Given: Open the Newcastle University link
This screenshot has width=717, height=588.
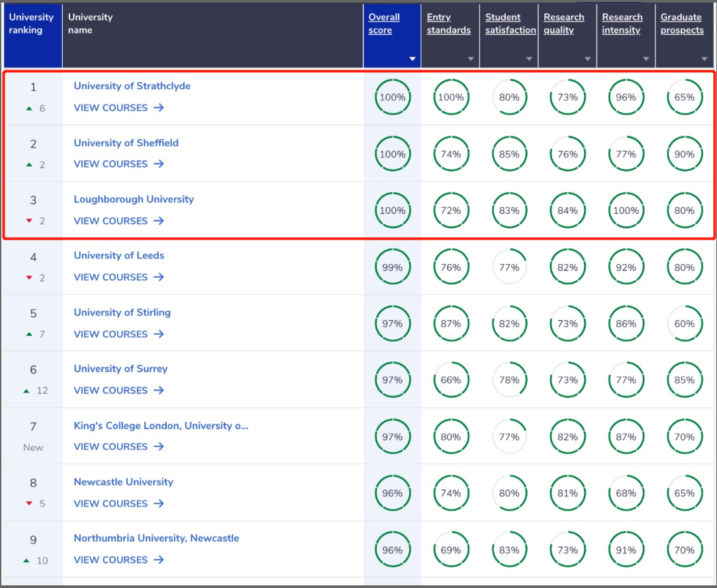Looking at the screenshot, I should tap(123, 482).
